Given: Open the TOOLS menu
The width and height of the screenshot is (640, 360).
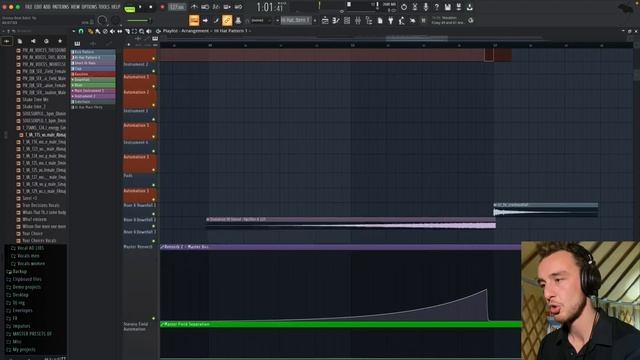Looking at the screenshot, I should 104,7.
